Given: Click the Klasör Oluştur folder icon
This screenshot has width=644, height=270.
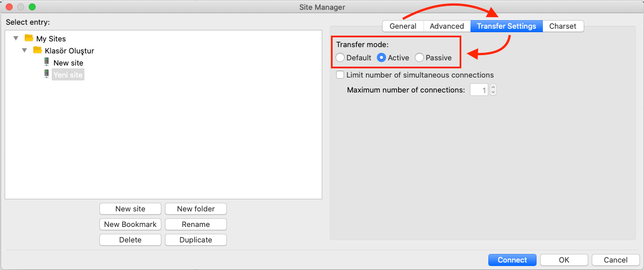Looking at the screenshot, I should coord(37,50).
